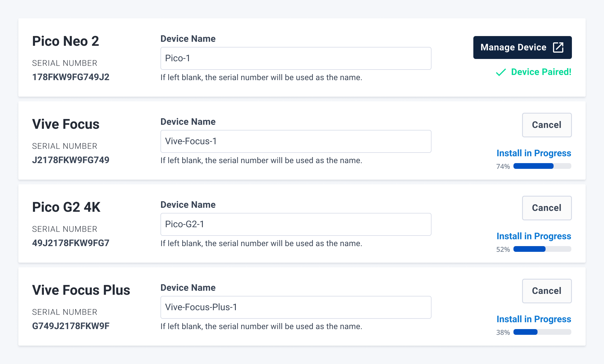Image resolution: width=604 pixels, height=364 pixels.
Task: Click serial number 178FKW9FG749J2
Action: (70, 77)
